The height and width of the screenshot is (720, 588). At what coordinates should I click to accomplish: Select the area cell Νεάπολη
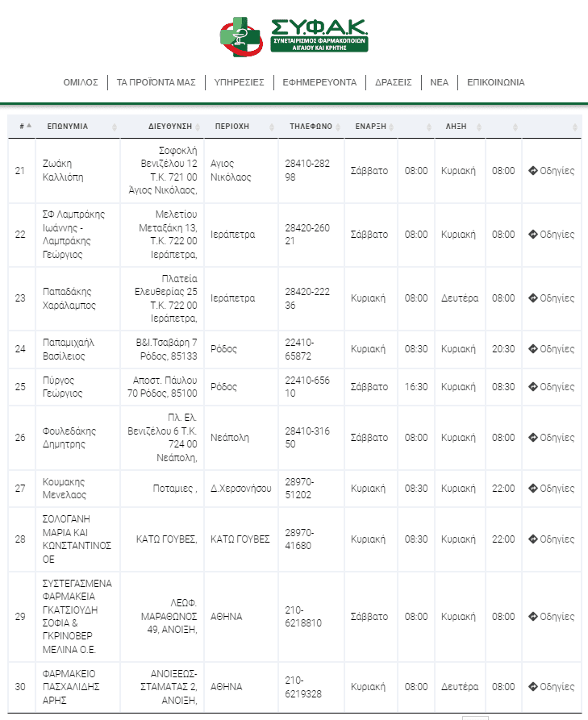point(230,438)
